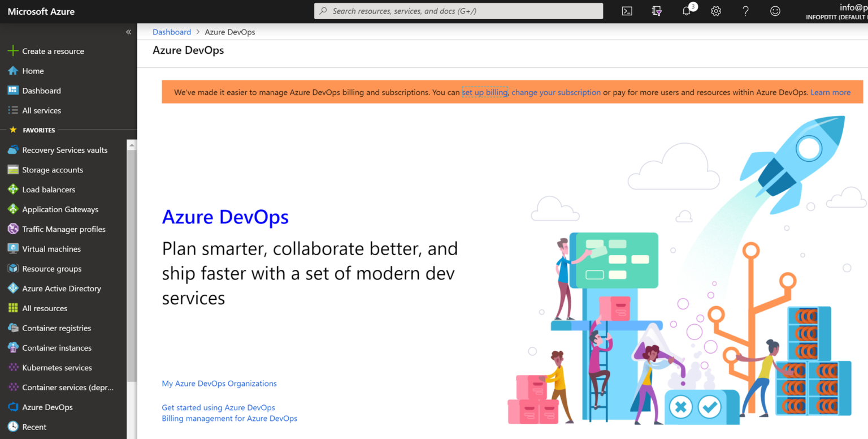Click the set up billing link

(484, 92)
